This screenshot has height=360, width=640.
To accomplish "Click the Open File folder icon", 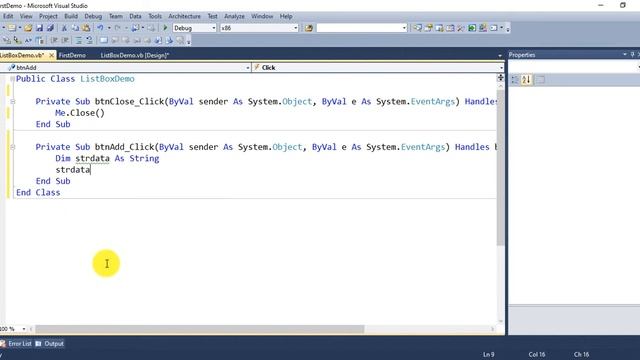I will pyautogui.click(x=28, y=28).
